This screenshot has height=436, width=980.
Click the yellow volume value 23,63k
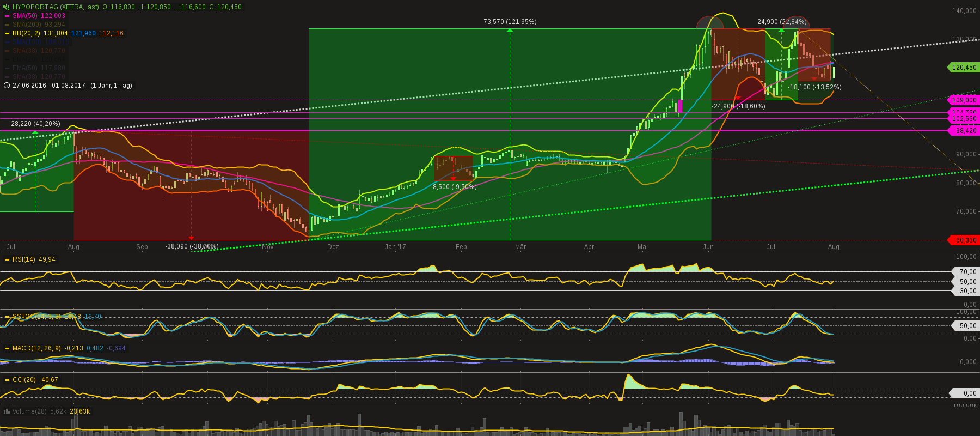(x=80, y=411)
